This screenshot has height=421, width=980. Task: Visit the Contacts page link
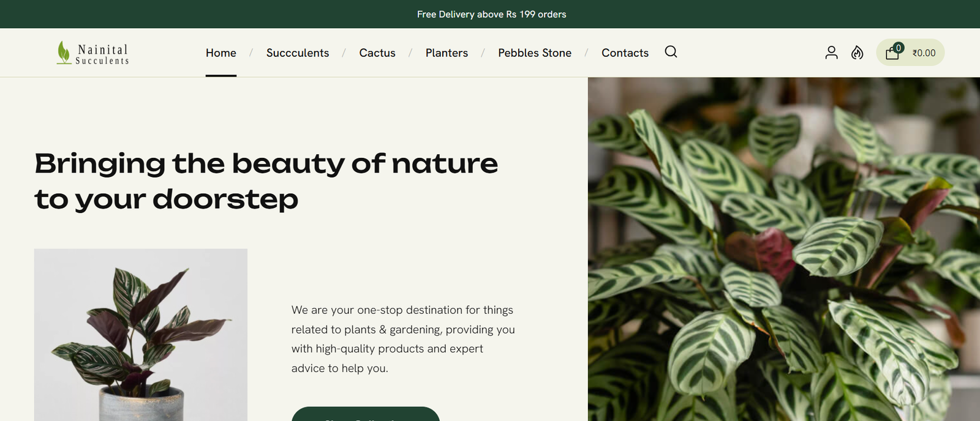point(625,53)
